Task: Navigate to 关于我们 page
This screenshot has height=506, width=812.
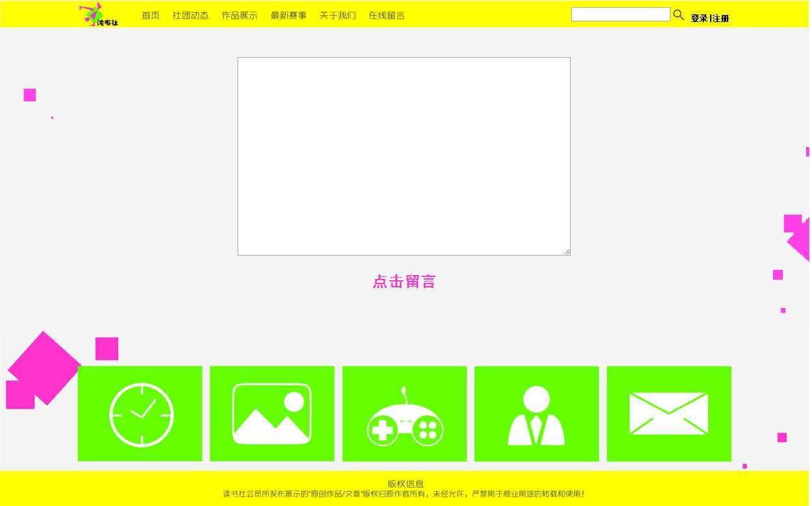Action: pos(338,16)
